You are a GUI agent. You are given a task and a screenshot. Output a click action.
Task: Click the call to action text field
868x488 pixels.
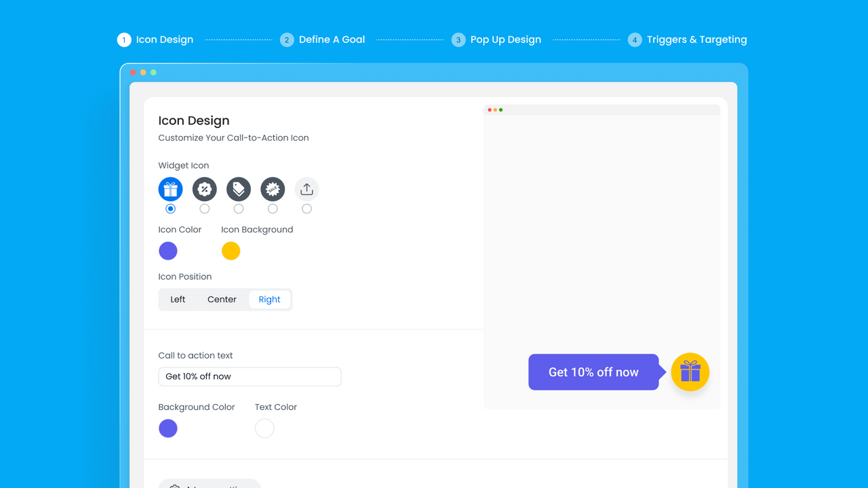(x=250, y=376)
